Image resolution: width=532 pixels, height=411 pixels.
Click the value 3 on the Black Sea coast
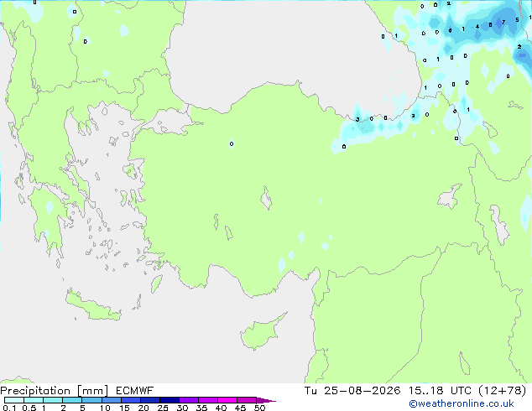pyautogui.click(x=357, y=119)
